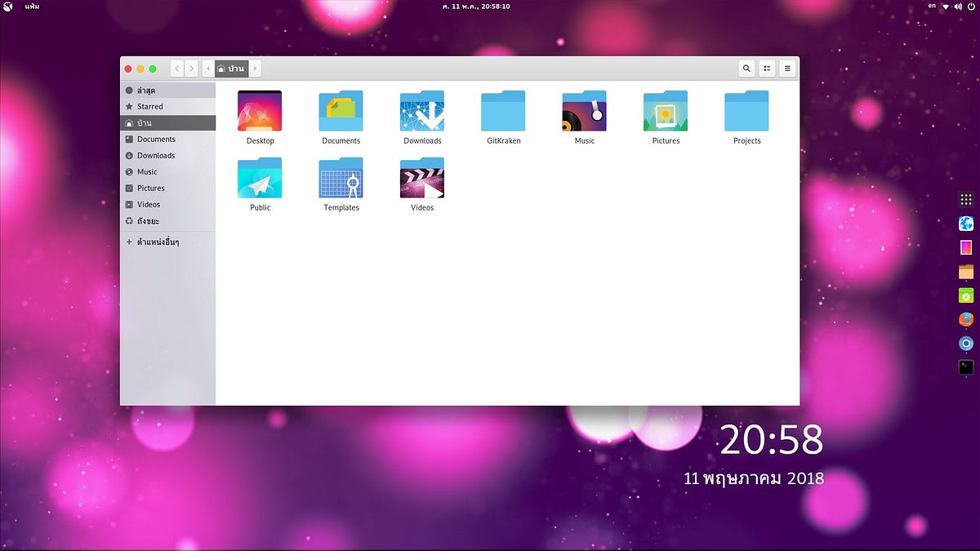980x551 pixels.
Task: Open the hamburger menu in Files
Action: [x=786, y=68]
